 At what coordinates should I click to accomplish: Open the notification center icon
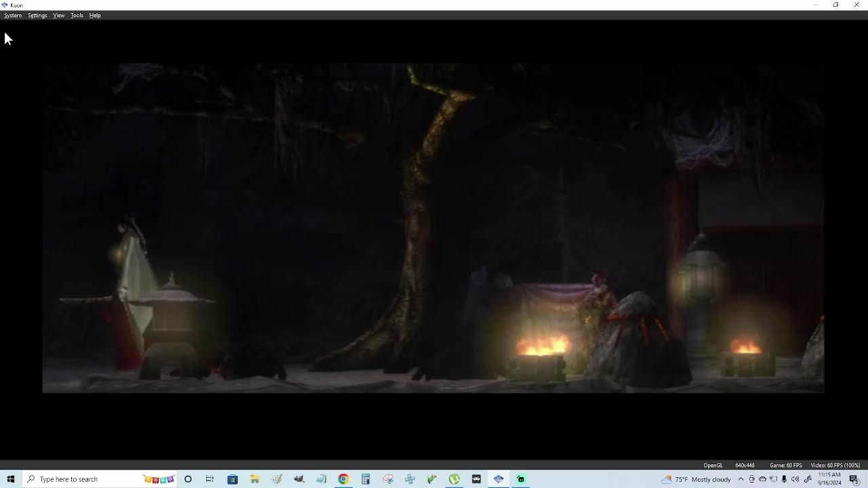point(854,479)
